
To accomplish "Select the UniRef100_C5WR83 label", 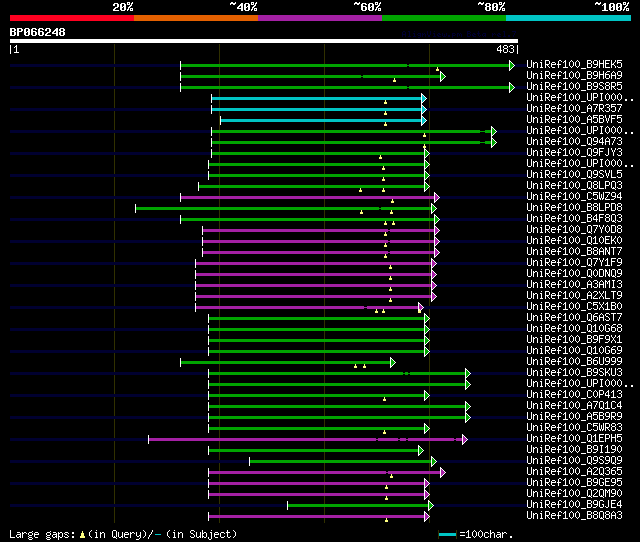I will tap(574, 428).
